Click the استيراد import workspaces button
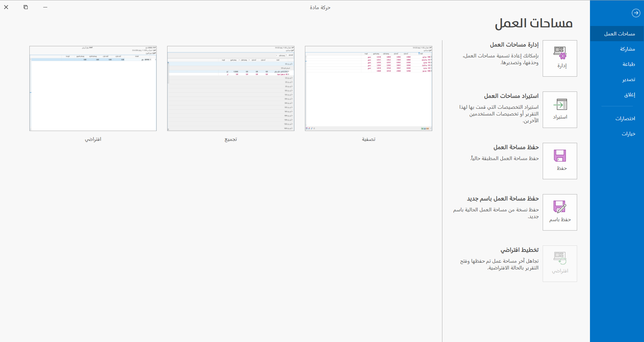Viewport: 644px width, 342px height. (x=560, y=110)
